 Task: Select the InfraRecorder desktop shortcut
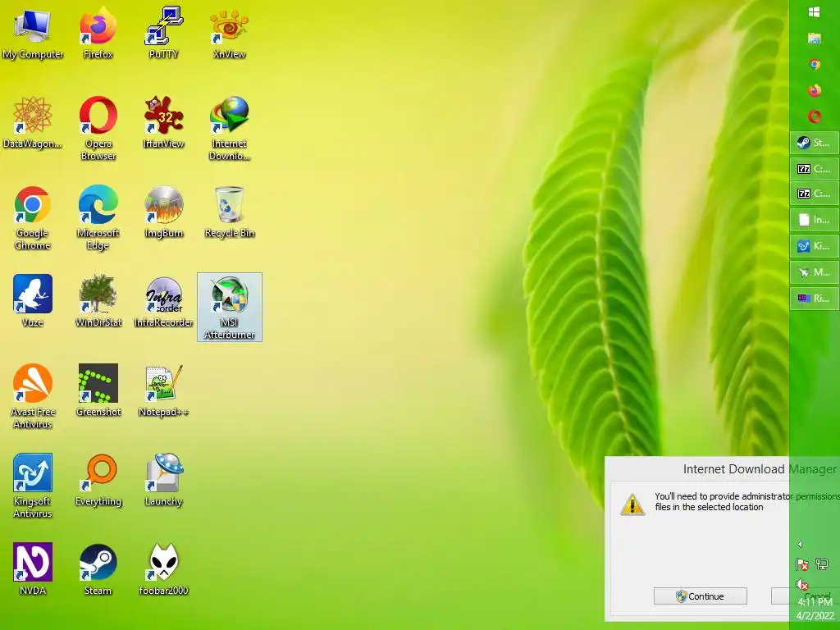[x=163, y=301]
